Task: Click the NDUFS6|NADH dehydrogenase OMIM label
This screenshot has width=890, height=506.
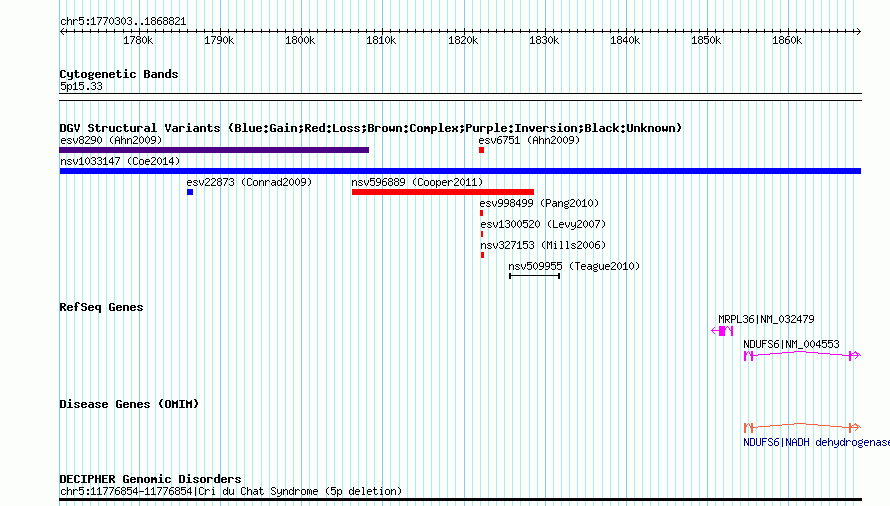Action: 816,442
